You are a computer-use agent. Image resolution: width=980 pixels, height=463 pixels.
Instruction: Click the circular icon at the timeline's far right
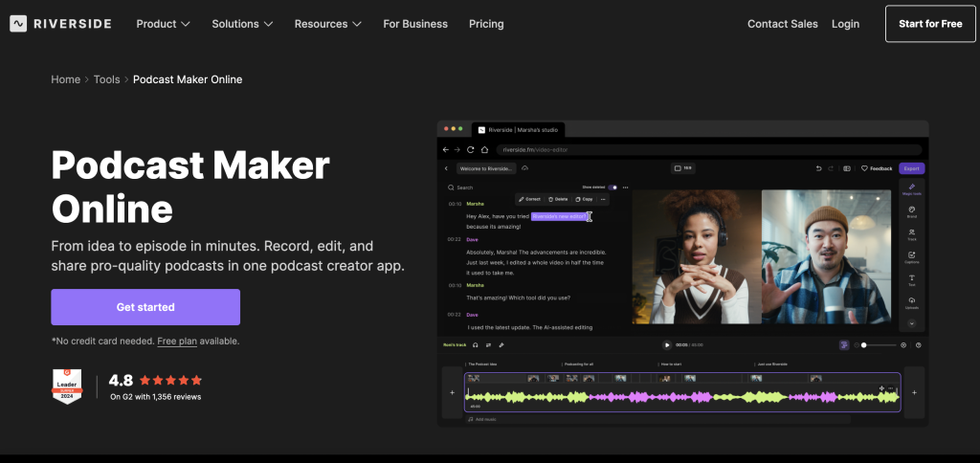click(918, 345)
